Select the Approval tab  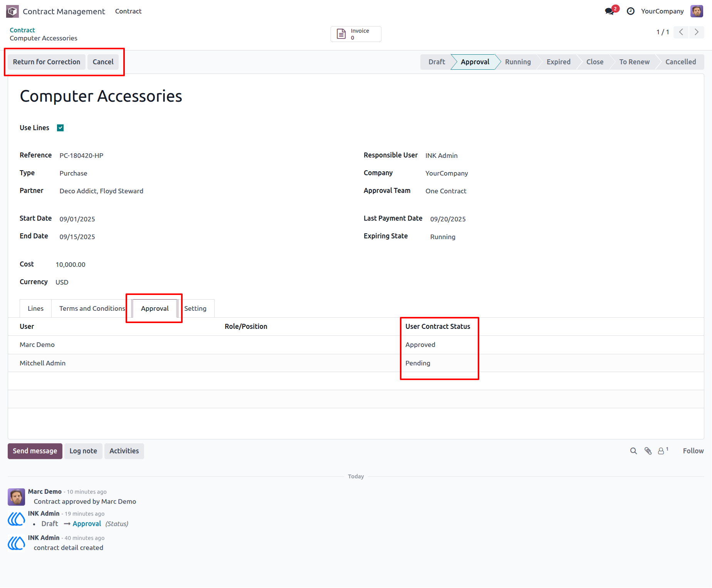(154, 308)
